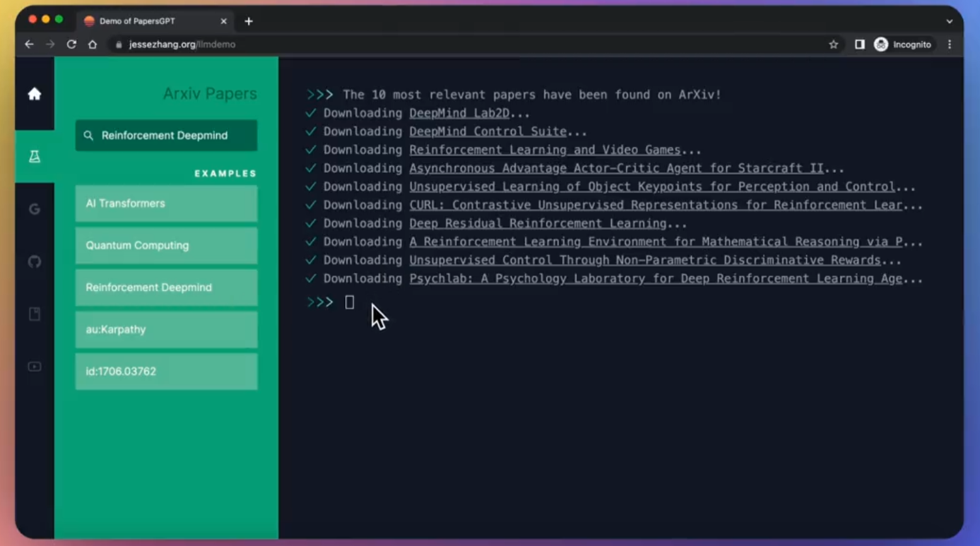This screenshot has height=546, width=980.
Task: Click the terminal prompt cursor input
Action: coord(350,302)
